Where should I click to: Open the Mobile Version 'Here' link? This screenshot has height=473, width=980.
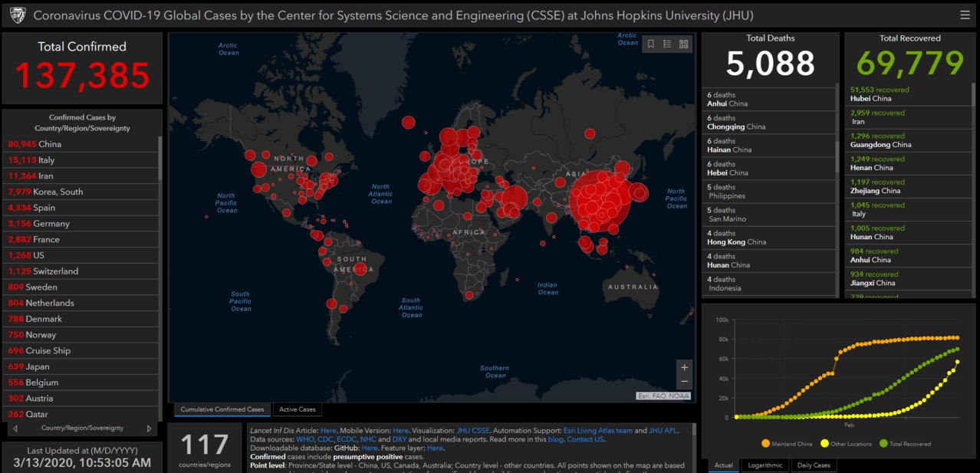pos(400,431)
